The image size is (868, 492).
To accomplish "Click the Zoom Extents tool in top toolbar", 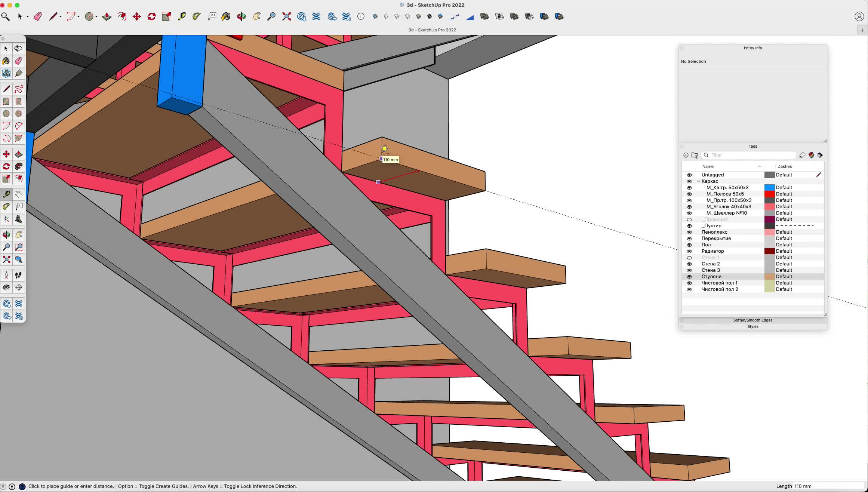I will coord(286,16).
